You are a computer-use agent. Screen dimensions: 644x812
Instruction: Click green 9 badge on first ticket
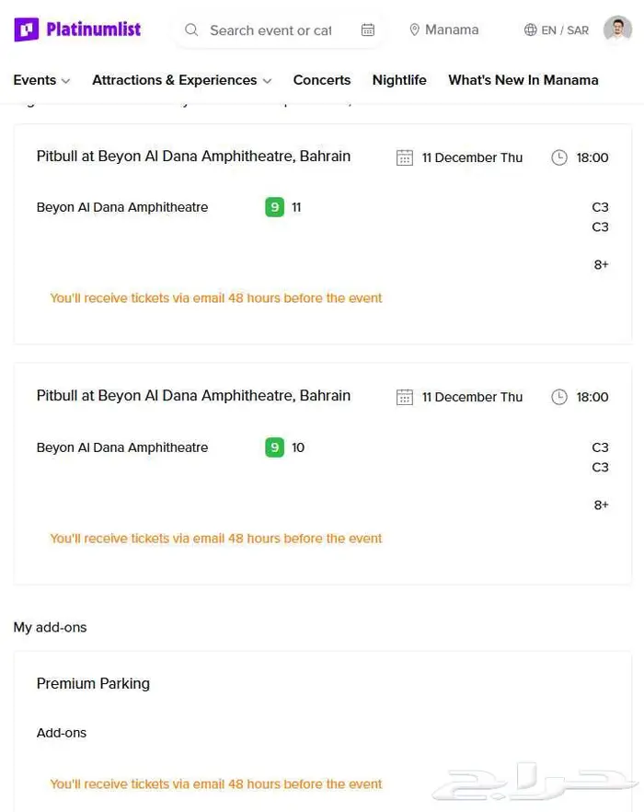click(x=274, y=207)
